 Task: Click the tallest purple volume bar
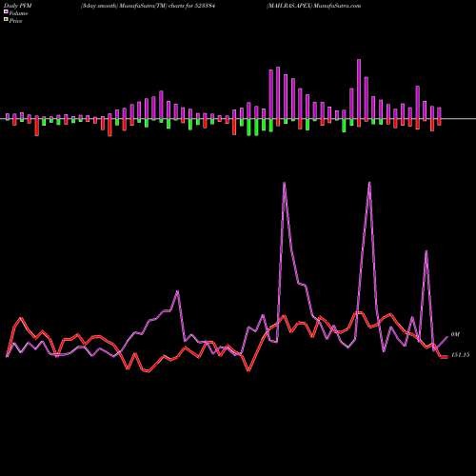point(359,89)
